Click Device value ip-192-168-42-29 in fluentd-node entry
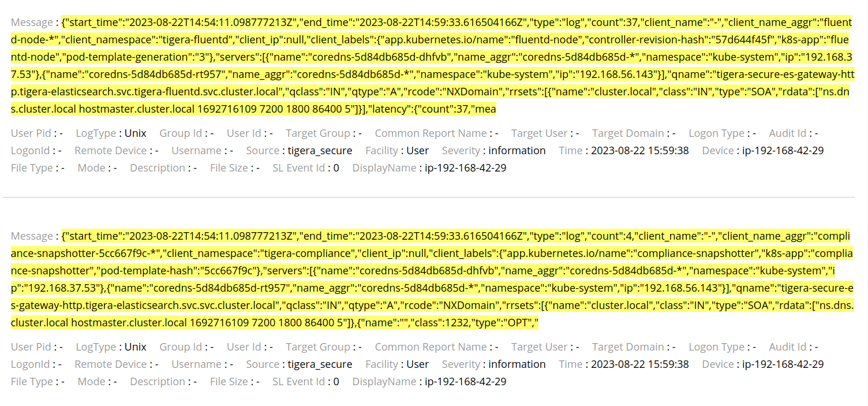This screenshot has height=406, width=868. 783,151
